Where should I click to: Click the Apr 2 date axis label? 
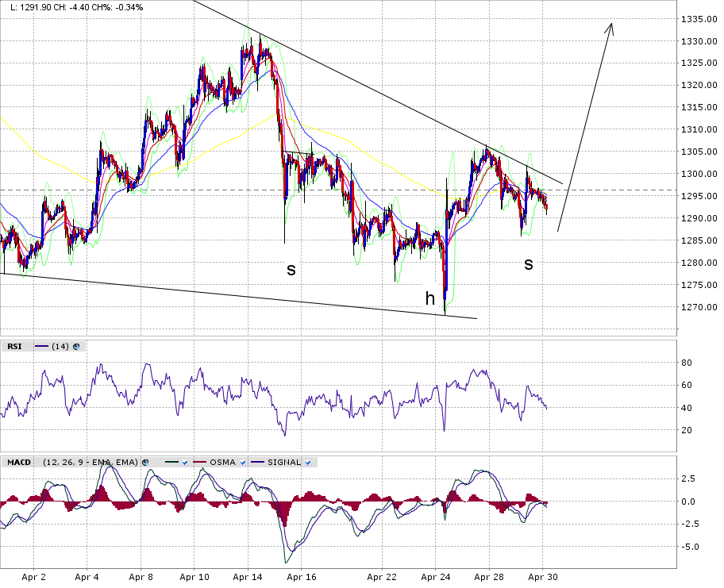(x=33, y=577)
